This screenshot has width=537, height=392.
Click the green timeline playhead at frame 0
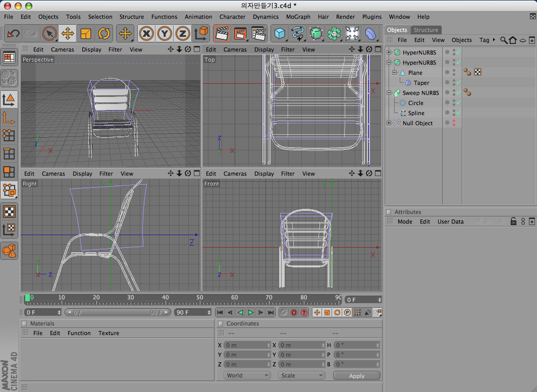coord(27,298)
